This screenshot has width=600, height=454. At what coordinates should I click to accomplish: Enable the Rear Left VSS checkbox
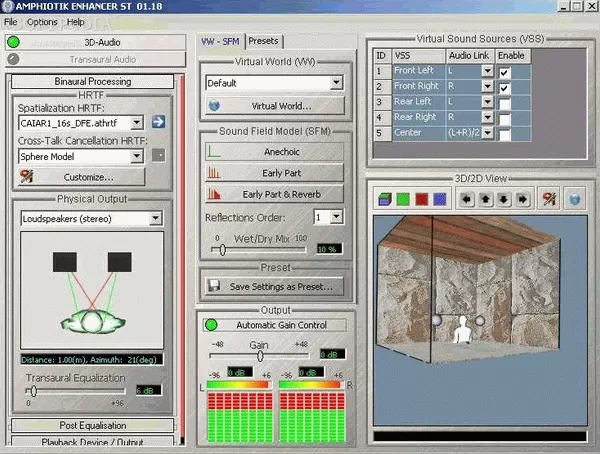[x=504, y=103]
